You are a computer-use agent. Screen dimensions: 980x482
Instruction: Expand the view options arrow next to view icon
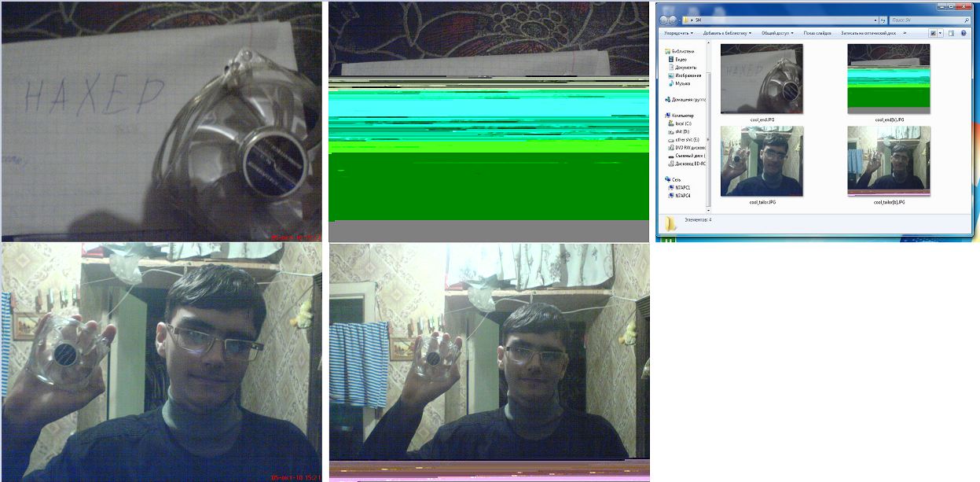pos(940,33)
